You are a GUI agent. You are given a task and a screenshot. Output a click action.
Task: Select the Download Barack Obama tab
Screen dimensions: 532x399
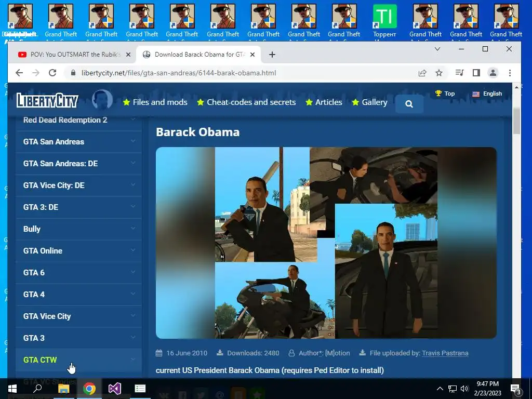198,55
